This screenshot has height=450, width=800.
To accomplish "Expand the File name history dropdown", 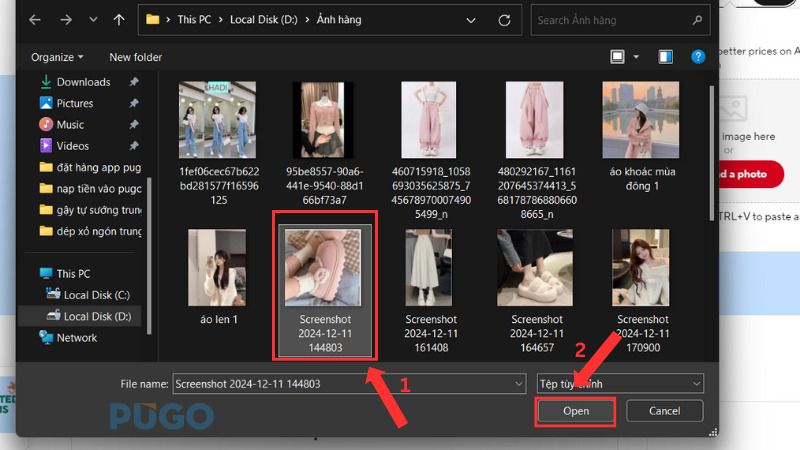I will click(x=517, y=383).
